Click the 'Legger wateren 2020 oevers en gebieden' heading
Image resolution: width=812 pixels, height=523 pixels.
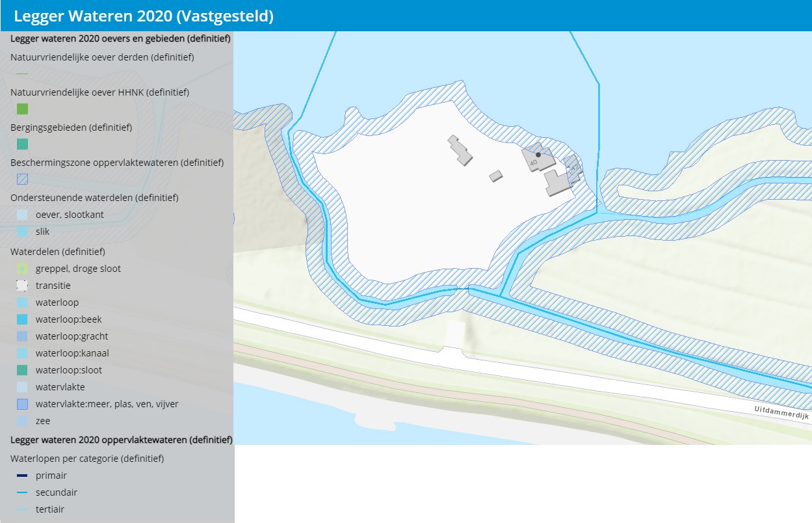coord(120,39)
